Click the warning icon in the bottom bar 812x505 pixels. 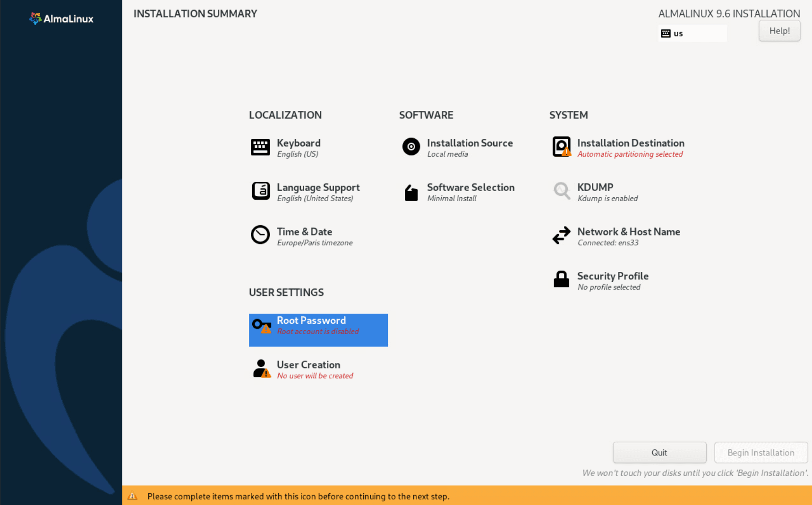pos(133,496)
